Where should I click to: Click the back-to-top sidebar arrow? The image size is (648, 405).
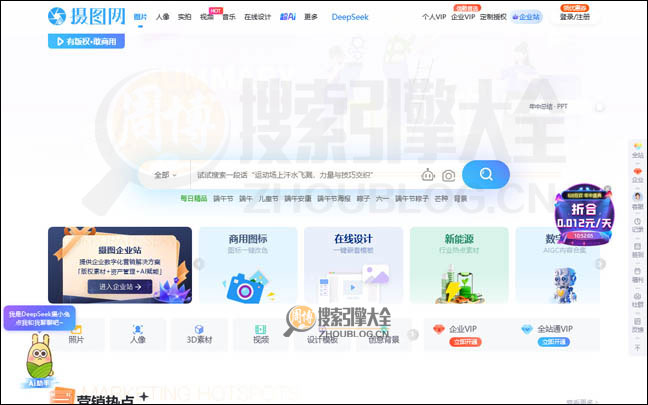638,348
